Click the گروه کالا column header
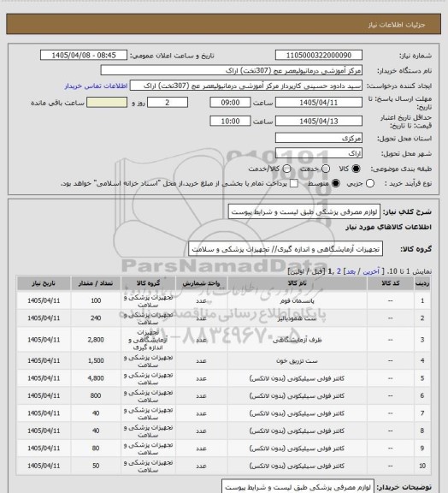 148,283
